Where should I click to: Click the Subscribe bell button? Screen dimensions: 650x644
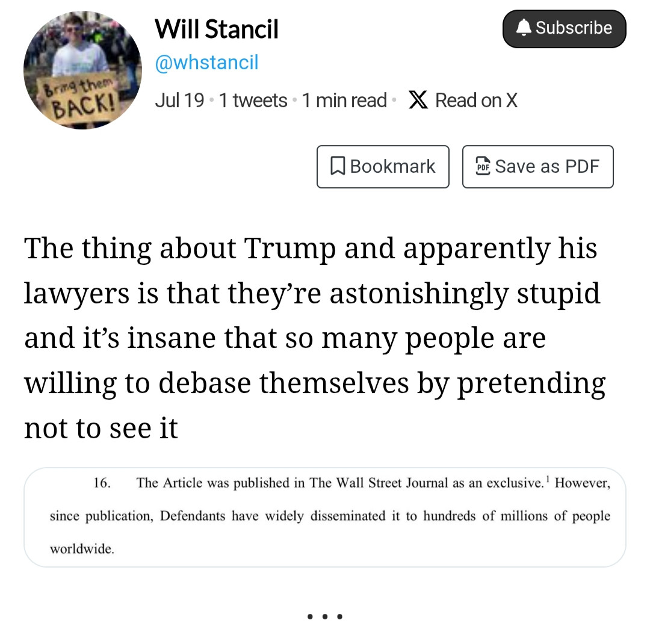point(564,29)
